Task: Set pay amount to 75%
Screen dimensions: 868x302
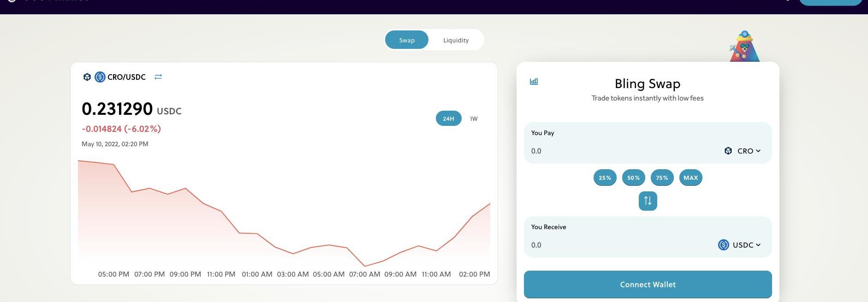Action: point(662,178)
